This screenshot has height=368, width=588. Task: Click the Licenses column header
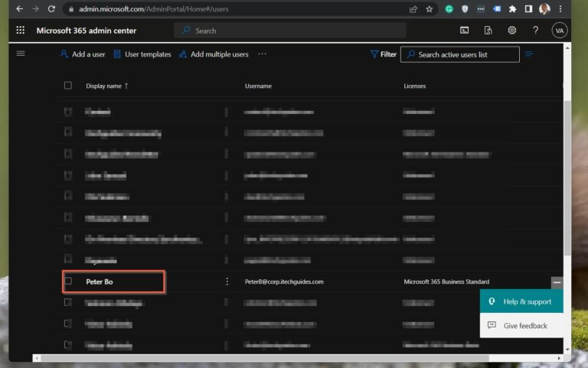click(x=414, y=86)
